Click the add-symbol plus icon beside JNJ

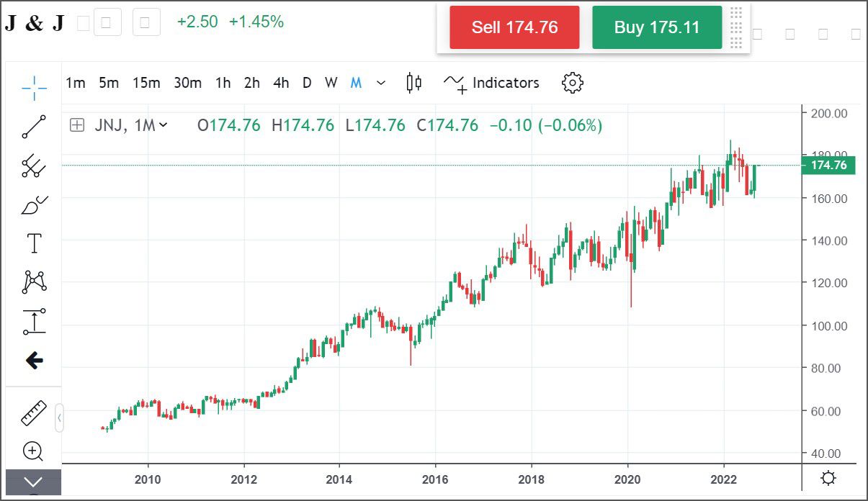(x=76, y=125)
